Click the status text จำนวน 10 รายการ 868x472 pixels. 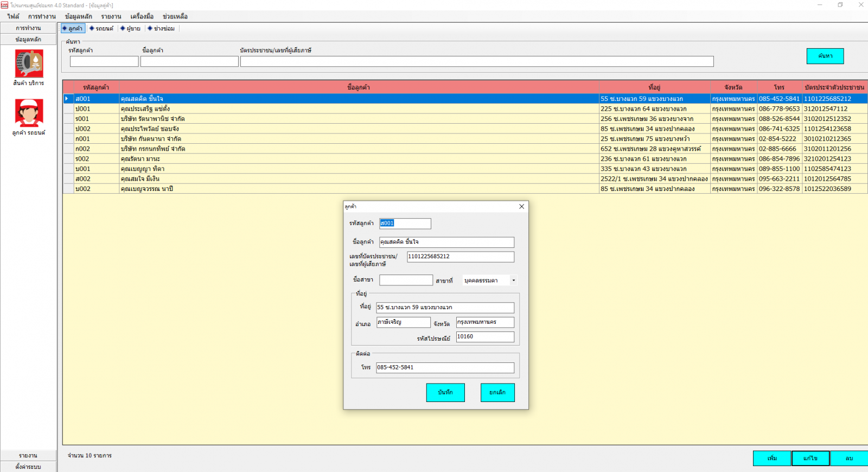(90, 456)
